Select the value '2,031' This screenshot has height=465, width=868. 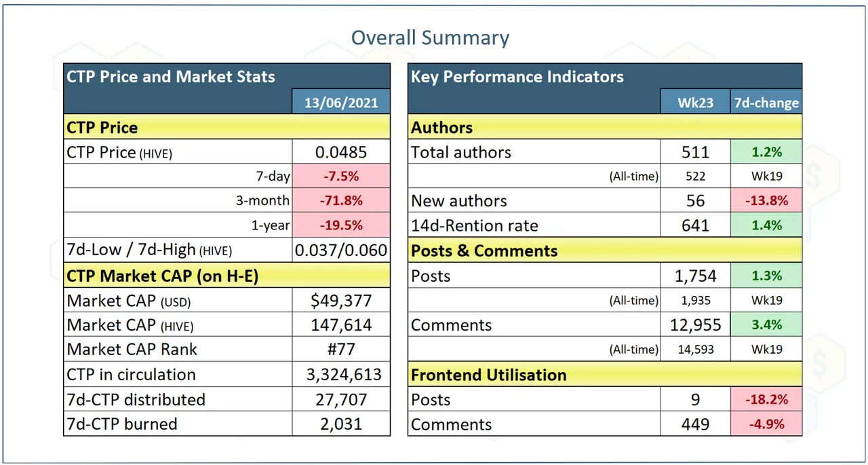341,424
